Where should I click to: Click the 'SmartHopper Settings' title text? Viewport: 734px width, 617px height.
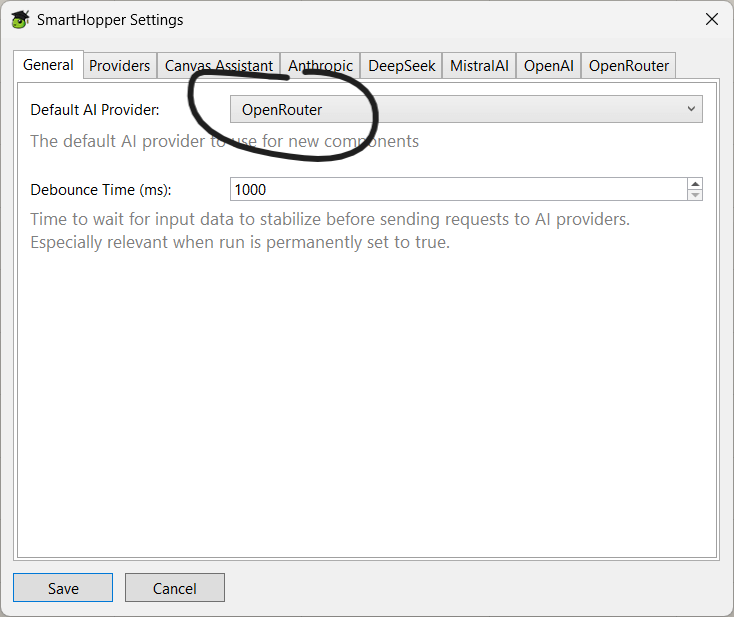point(110,20)
